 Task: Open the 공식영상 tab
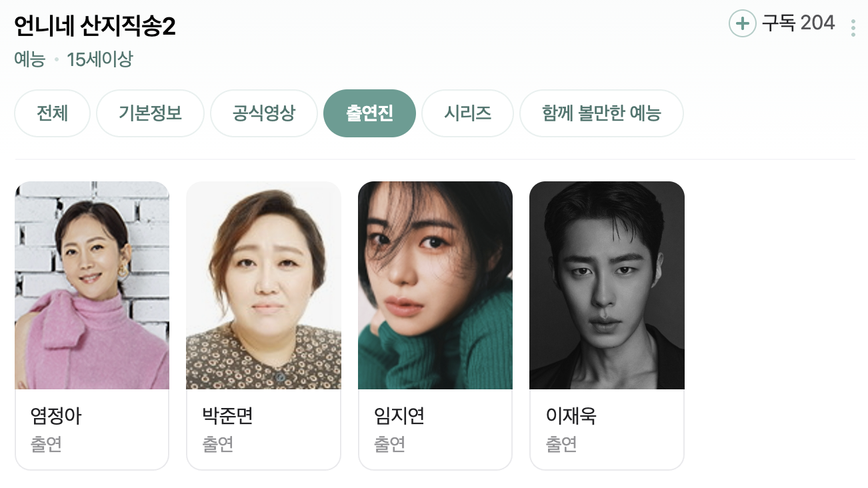coord(264,113)
